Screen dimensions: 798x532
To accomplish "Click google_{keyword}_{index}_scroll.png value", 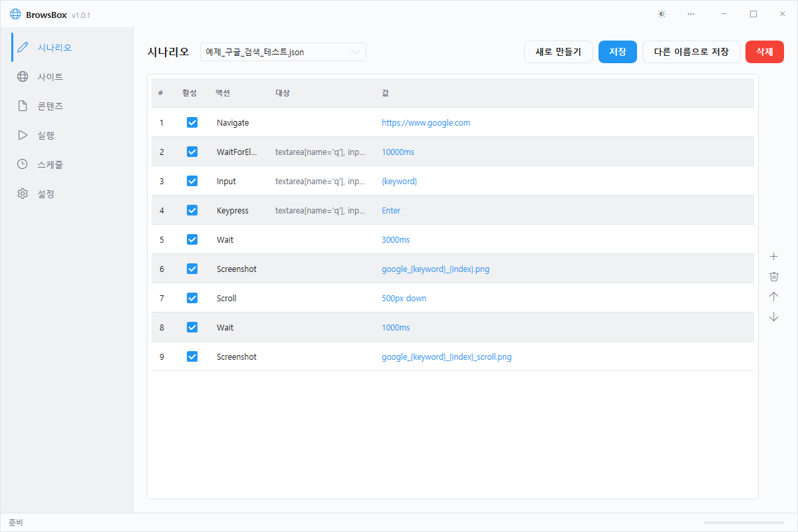I will [x=447, y=356].
